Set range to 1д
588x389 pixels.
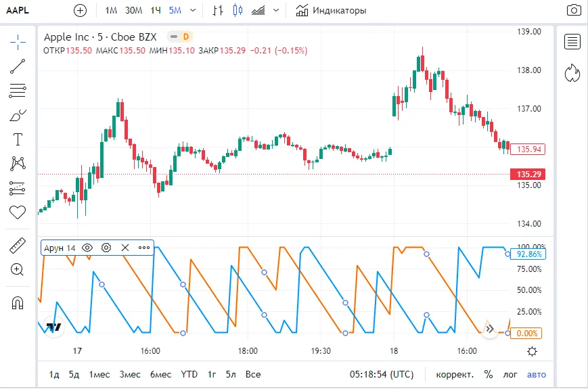54,374
